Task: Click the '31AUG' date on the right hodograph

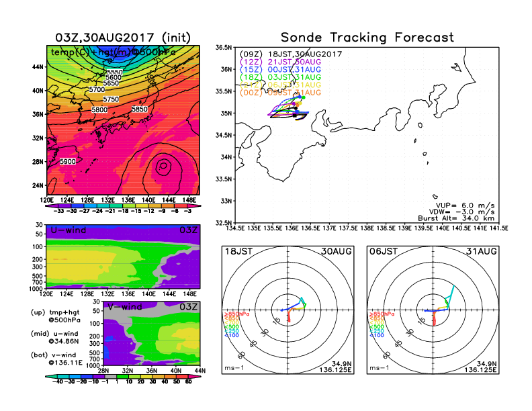Action: 482,251
